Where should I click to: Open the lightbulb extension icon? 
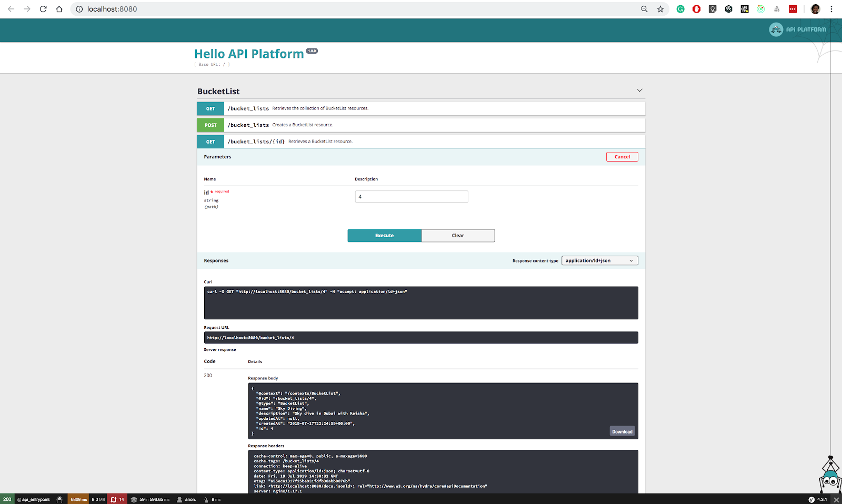[x=713, y=9]
